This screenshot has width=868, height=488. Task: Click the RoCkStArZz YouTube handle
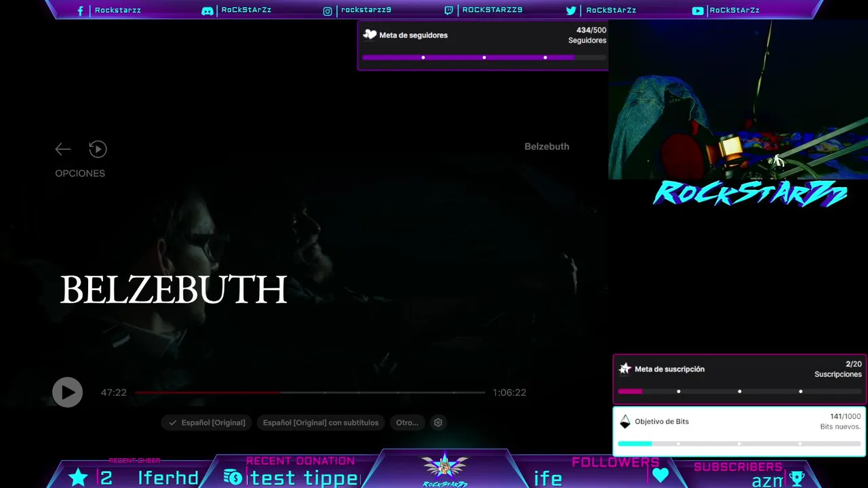tap(734, 11)
